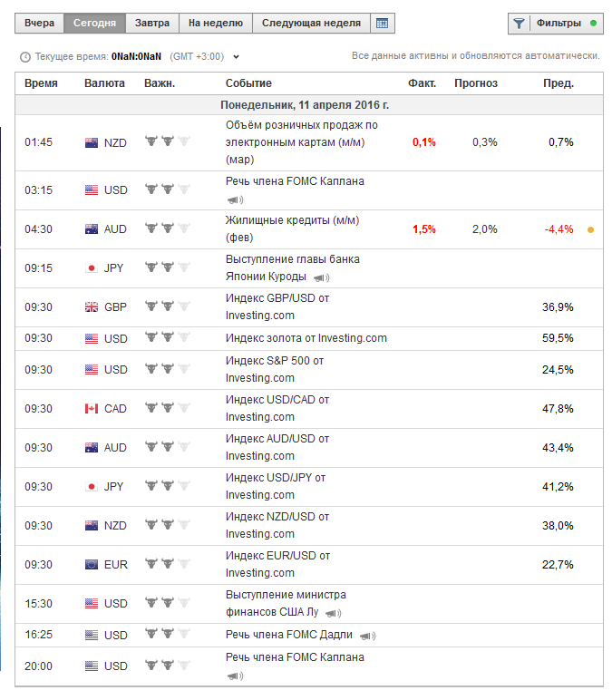Click actual value 1,5% in AUD row
This screenshot has width=612, height=700.
coord(424,229)
